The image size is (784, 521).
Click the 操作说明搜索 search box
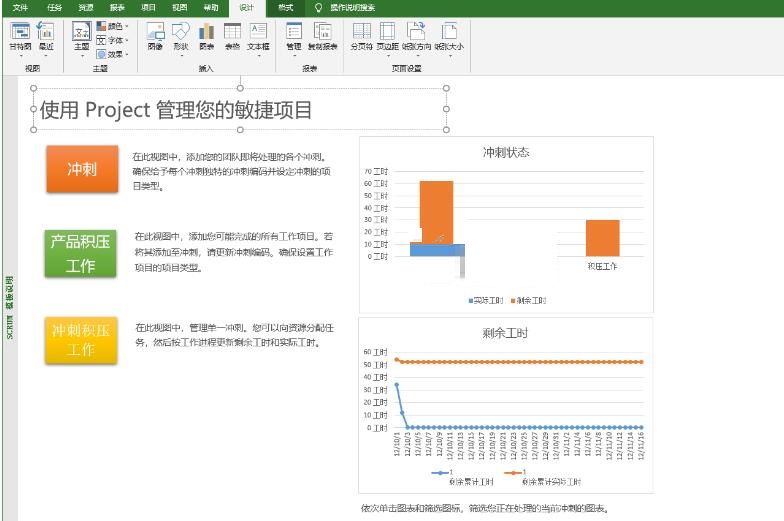point(352,8)
